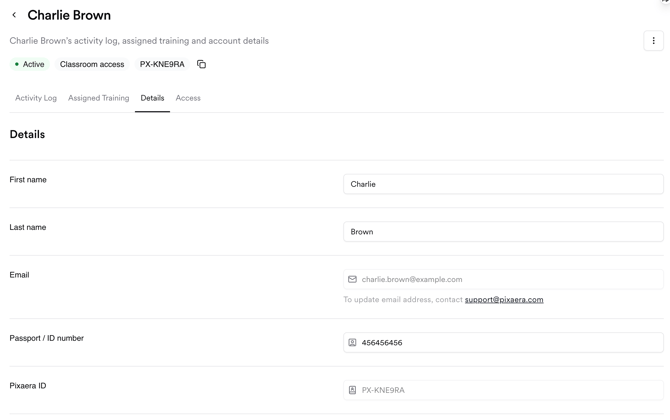Viewport: 670px width, 420px height.
Task: Switch to the Activity Log tab
Action: tap(36, 98)
